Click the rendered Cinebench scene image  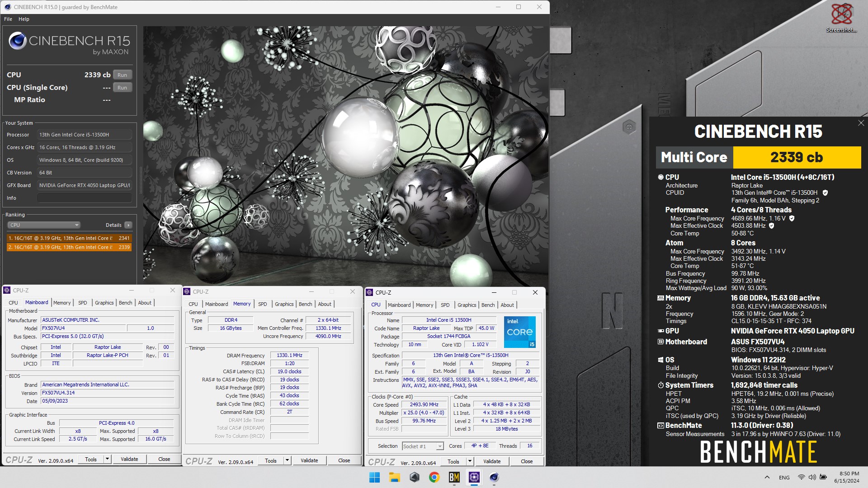346,155
